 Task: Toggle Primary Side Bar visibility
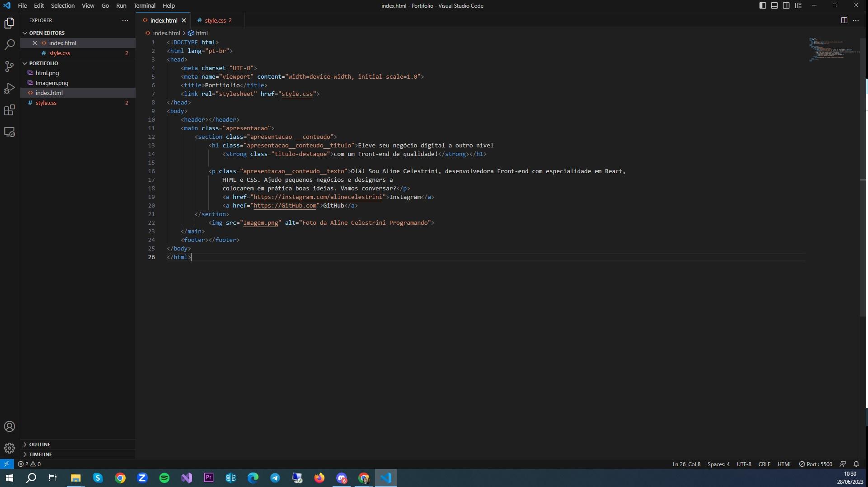point(763,5)
